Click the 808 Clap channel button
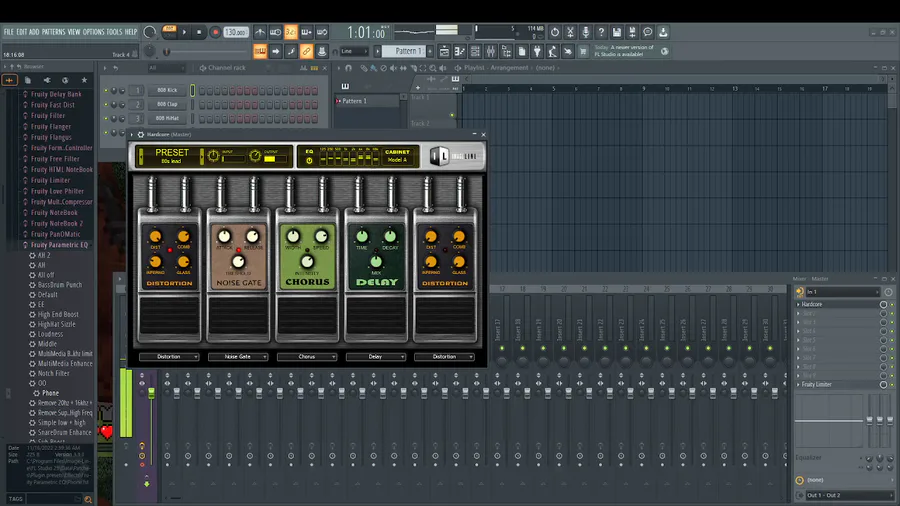This screenshot has width=900, height=506. point(167,104)
